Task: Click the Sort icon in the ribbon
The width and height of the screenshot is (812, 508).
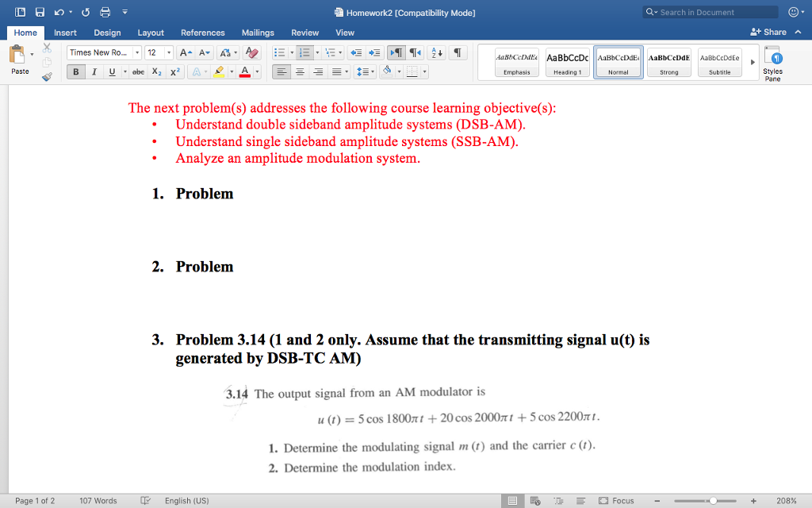Action: [x=435, y=52]
